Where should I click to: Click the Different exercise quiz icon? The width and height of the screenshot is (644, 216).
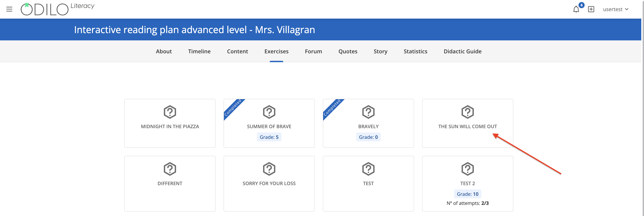170,169
